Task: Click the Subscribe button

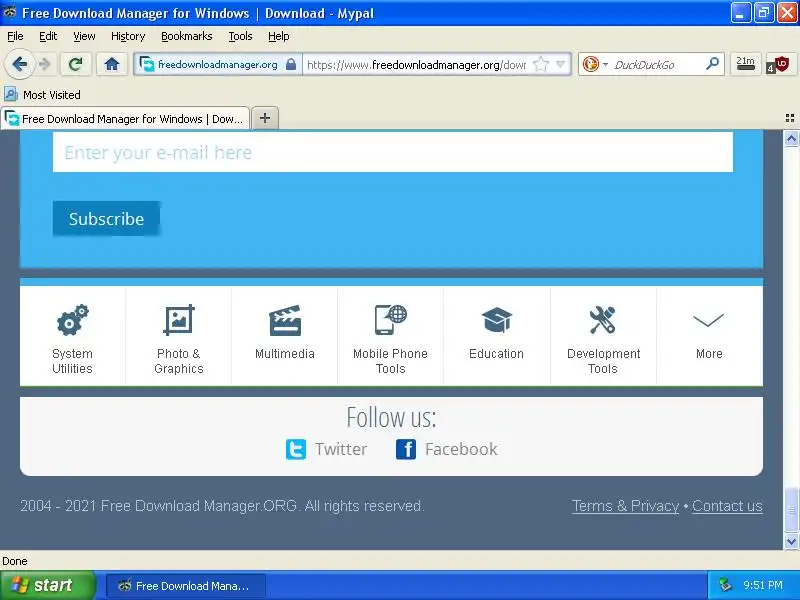Action: point(106,219)
